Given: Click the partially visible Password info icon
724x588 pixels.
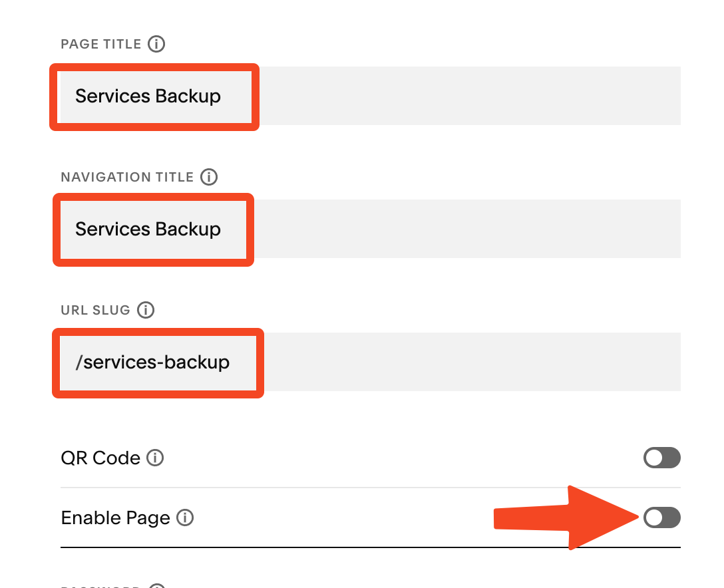Looking at the screenshot, I should coord(156,586).
